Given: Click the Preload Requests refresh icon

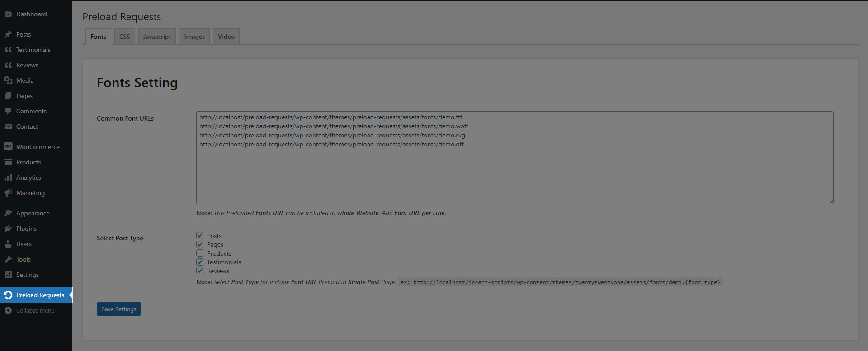Looking at the screenshot, I should (8, 295).
